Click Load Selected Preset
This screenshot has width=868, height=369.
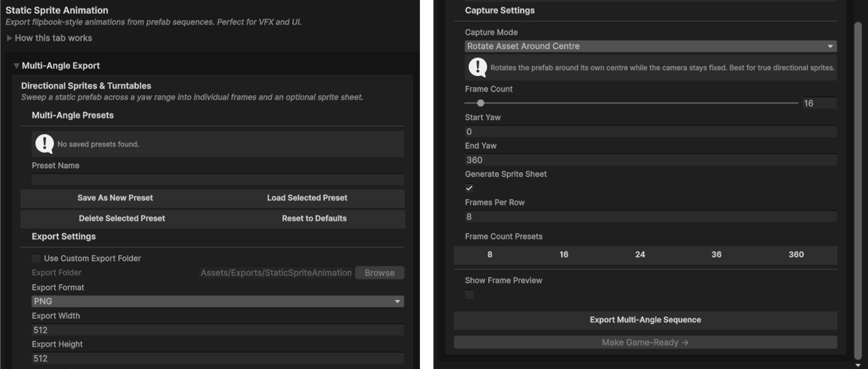pos(307,198)
